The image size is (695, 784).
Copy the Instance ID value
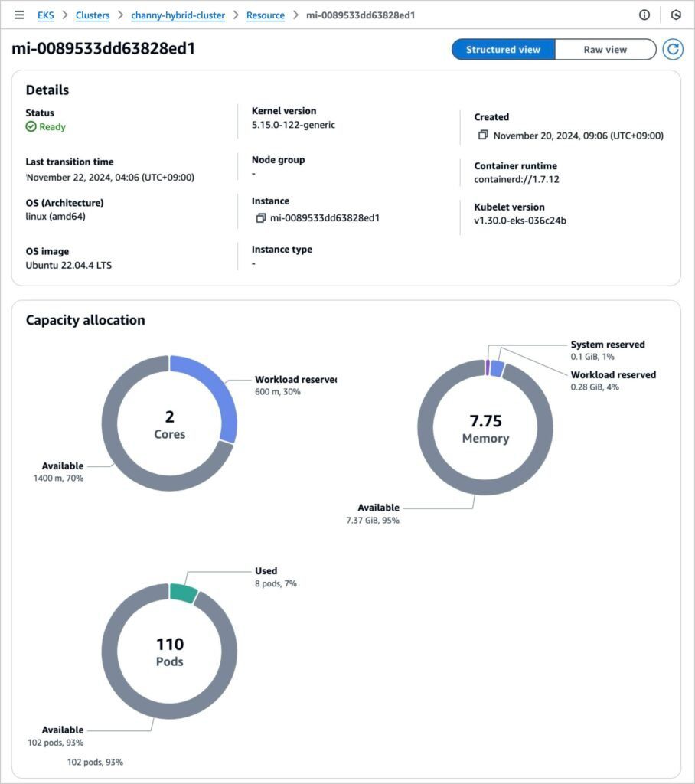tap(260, 218)
